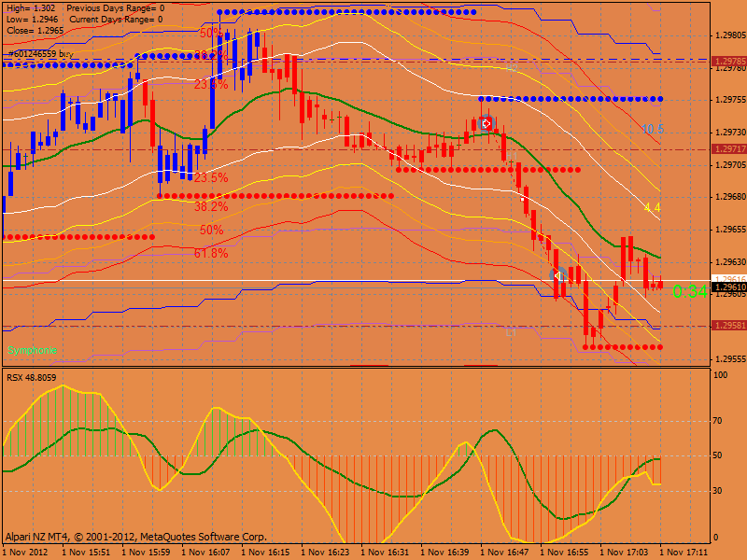Click the green Symphonie label
This screenshot has height=560, width=747.
(x=32, y=351)
